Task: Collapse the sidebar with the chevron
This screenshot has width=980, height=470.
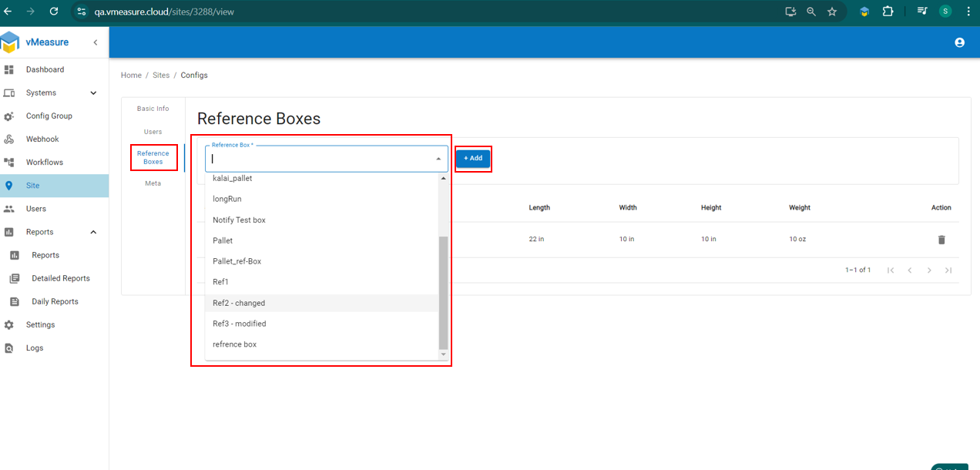Action: click(96, 42)
